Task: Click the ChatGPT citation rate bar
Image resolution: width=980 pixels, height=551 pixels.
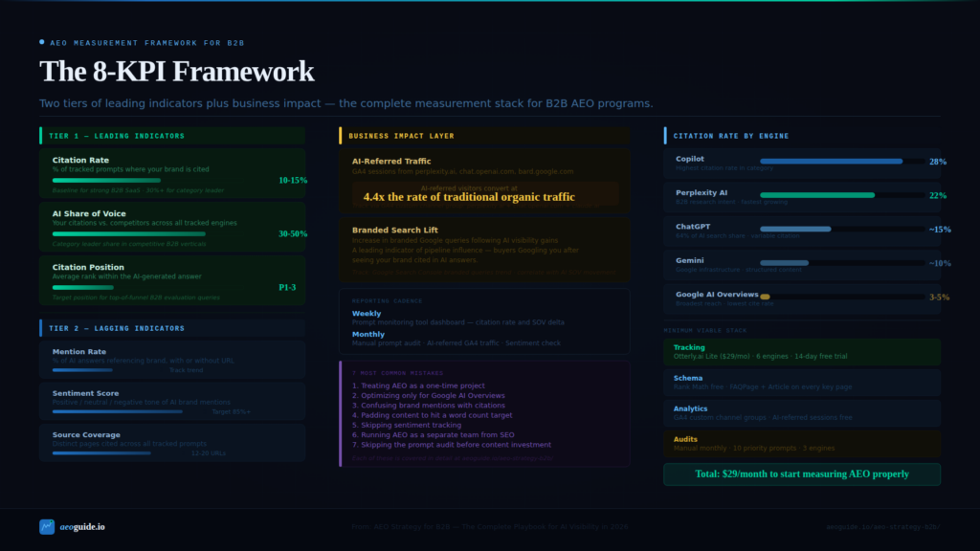Action: tap(795, 230)
